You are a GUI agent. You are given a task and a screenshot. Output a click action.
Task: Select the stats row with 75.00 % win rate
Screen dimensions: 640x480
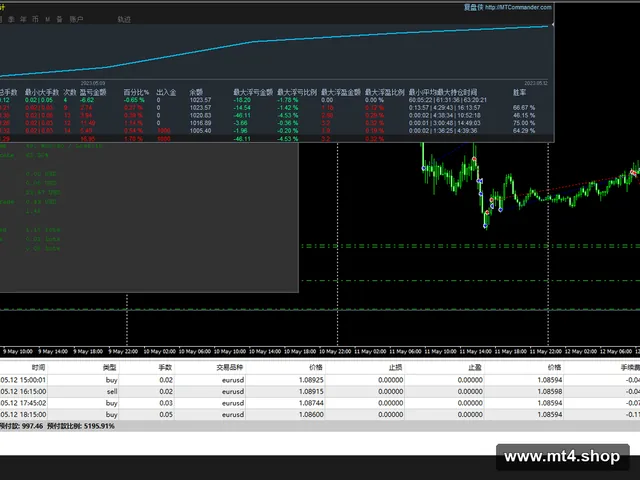click(276, 123)
